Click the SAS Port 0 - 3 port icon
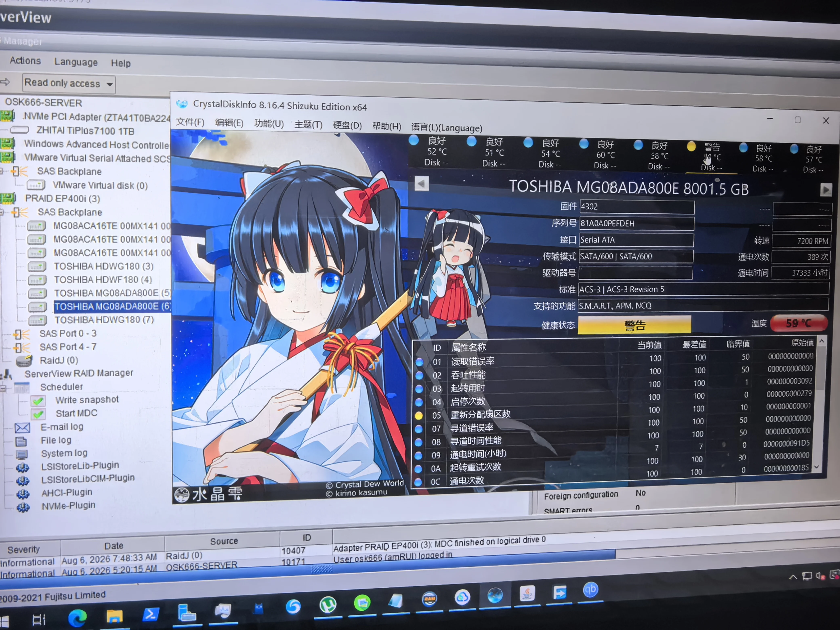The height and width of the screenshot is (630, 840). (22, 335)
